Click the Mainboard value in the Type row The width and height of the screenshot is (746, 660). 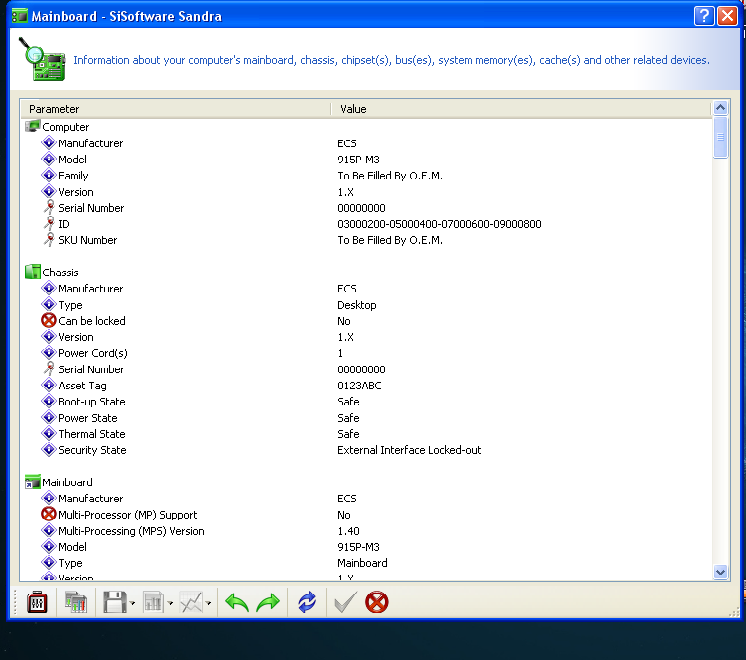point(362,563)
